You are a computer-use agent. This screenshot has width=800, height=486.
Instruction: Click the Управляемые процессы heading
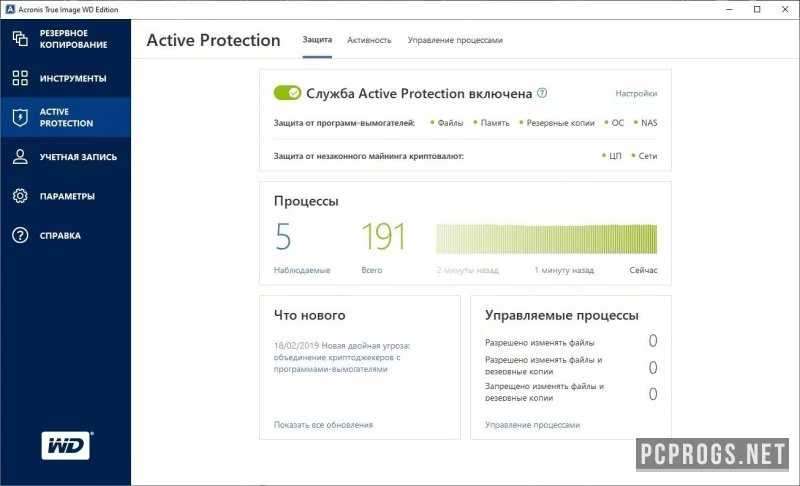coord(562,315)
